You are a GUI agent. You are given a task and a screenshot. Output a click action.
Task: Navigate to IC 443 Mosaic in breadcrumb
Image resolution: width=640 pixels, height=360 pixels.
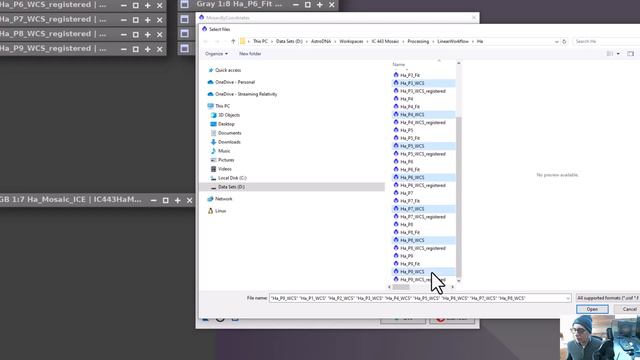coord(385,41)
